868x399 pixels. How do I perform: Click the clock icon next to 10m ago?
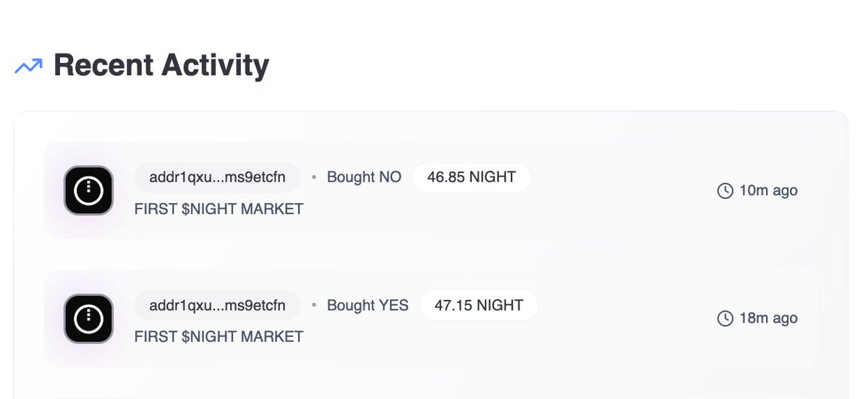point(725,191)
